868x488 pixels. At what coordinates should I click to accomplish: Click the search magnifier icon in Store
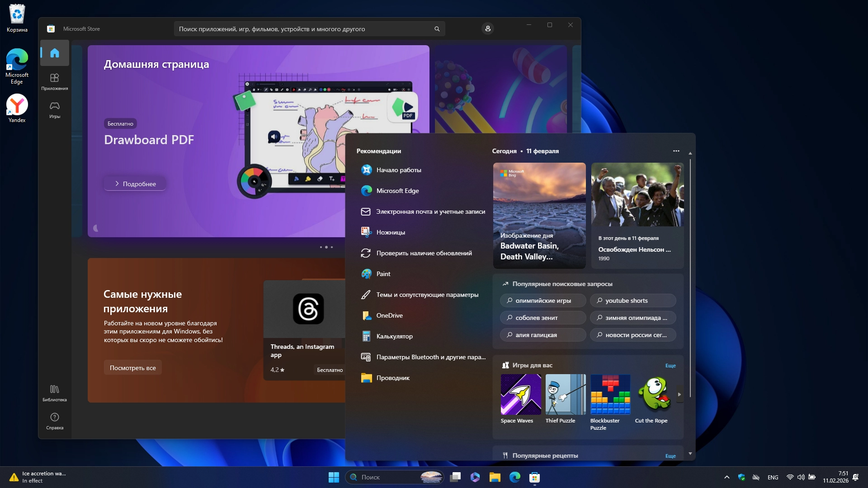pos(437,29)
